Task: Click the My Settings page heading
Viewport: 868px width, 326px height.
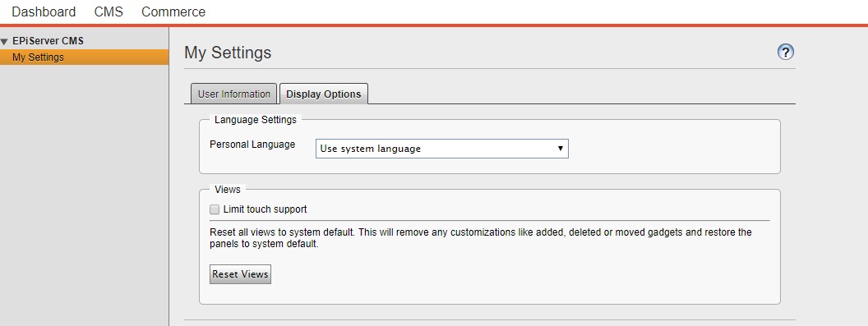Action: pos(228,53)
